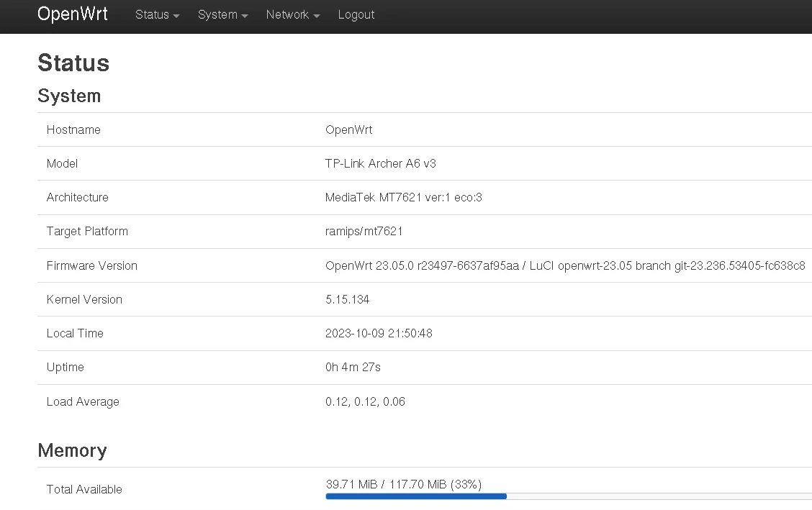812x510 pixels.
Task: Select the kernel version 5.15.134 value
Action: click(x=348, y=299)
